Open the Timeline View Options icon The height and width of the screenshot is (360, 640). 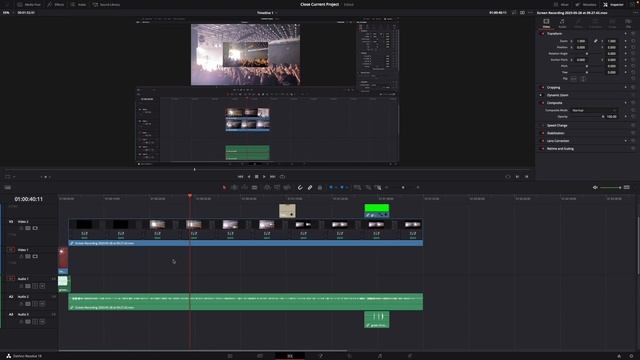click(8, 187)
